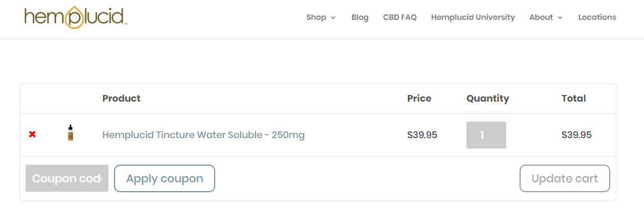644x211 pixels.
Task: Click the Apply coupon button
Action: point(164,178)
